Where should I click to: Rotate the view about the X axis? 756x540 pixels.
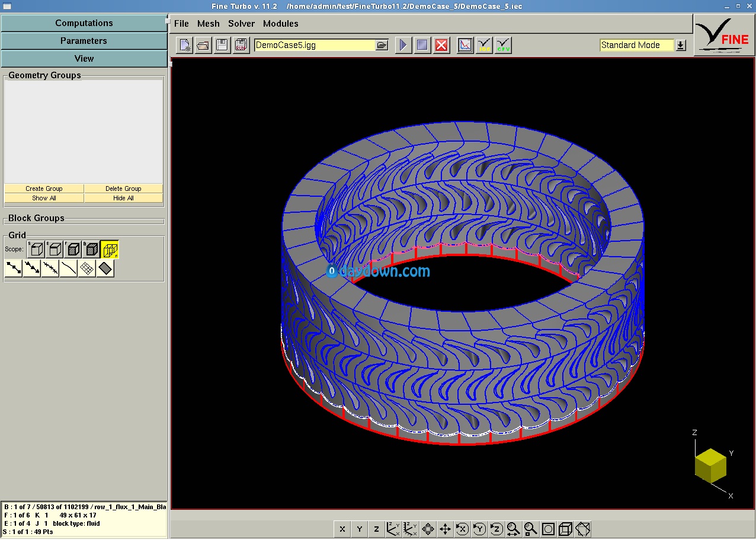click(x=462, y=529)
